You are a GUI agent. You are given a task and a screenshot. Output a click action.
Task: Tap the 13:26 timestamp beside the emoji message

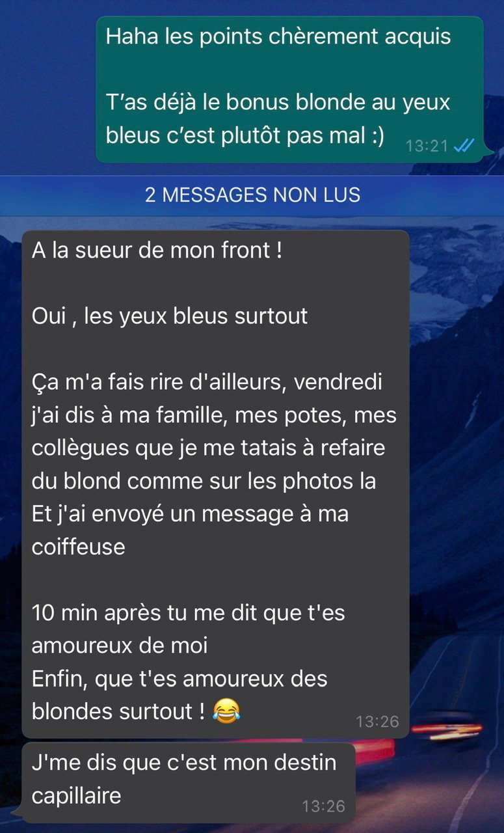pos(378,721)
